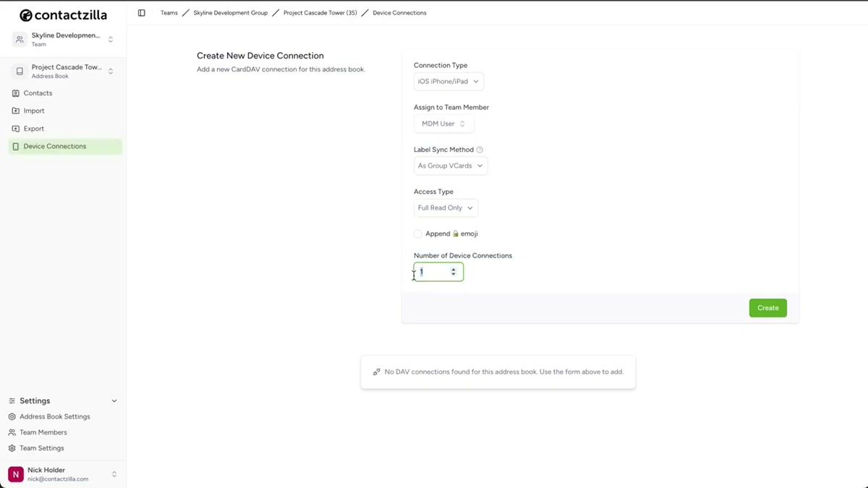Select the Device Connections sidebar icon
Screen dimensions: 868x488
point(14,145)
